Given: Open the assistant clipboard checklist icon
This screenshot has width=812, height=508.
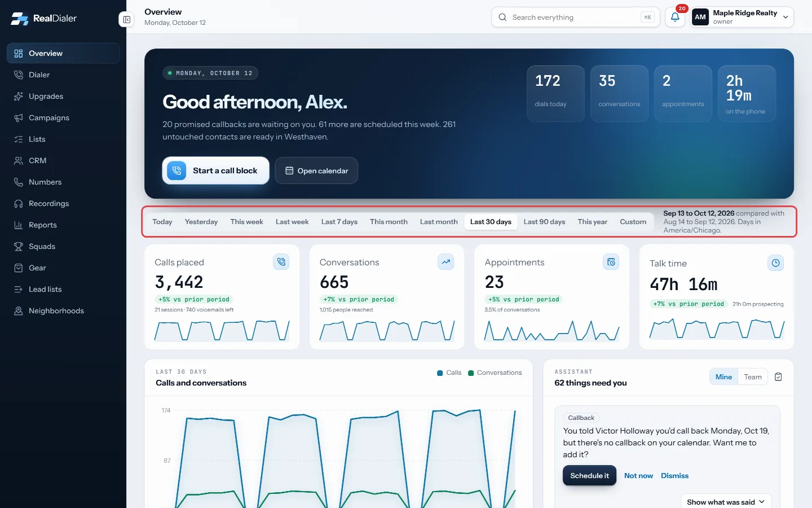Looking at the screenshot, I should 778,377.
